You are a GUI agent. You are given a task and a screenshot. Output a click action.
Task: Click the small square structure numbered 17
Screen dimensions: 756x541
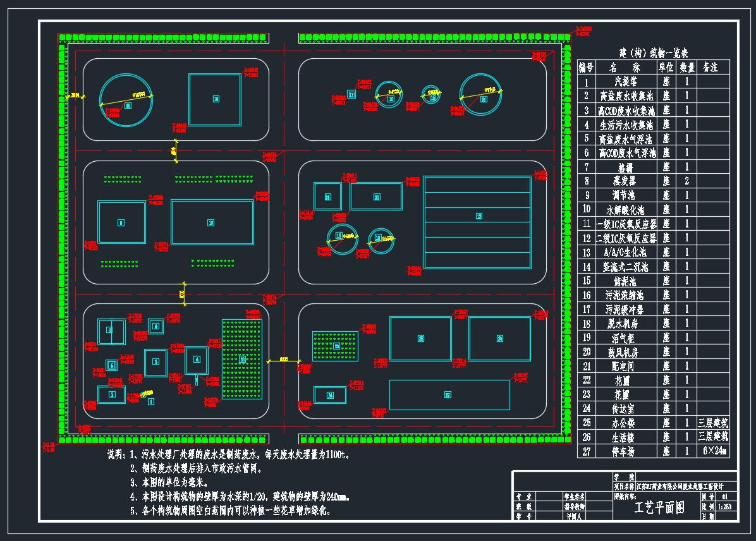point(351,94)
